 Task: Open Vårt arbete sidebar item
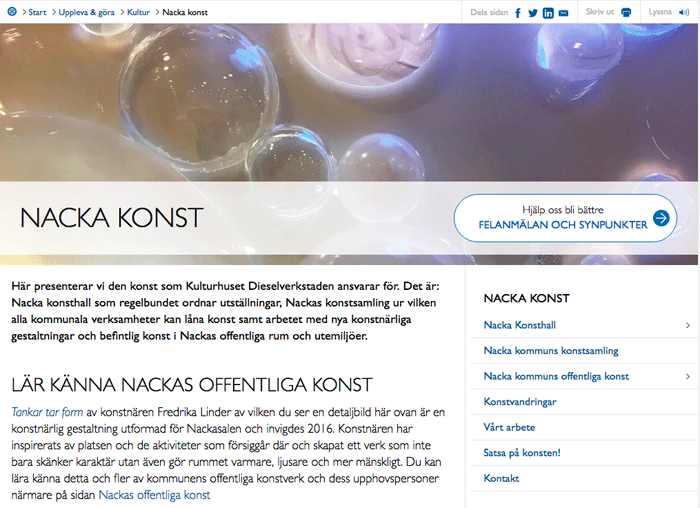tap(509, 427)
